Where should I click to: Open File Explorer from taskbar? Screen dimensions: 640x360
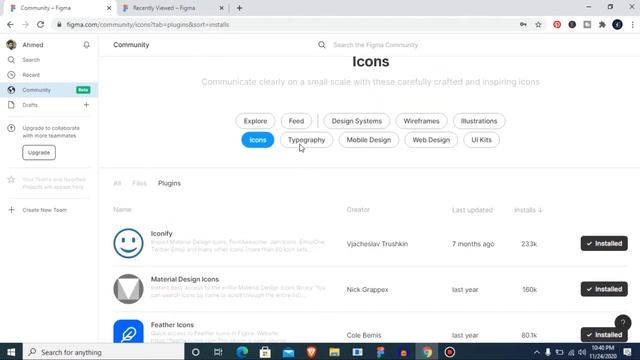334,352
